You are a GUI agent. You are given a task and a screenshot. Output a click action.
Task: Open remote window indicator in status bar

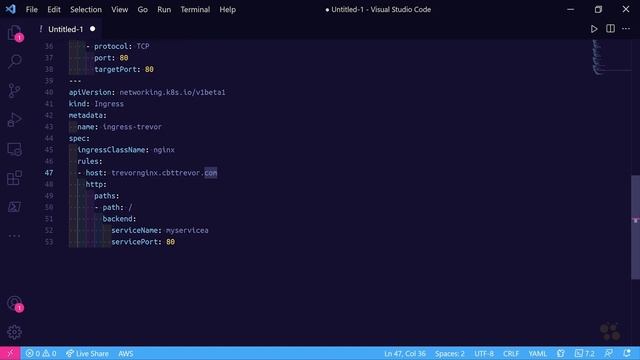(10, 353)
